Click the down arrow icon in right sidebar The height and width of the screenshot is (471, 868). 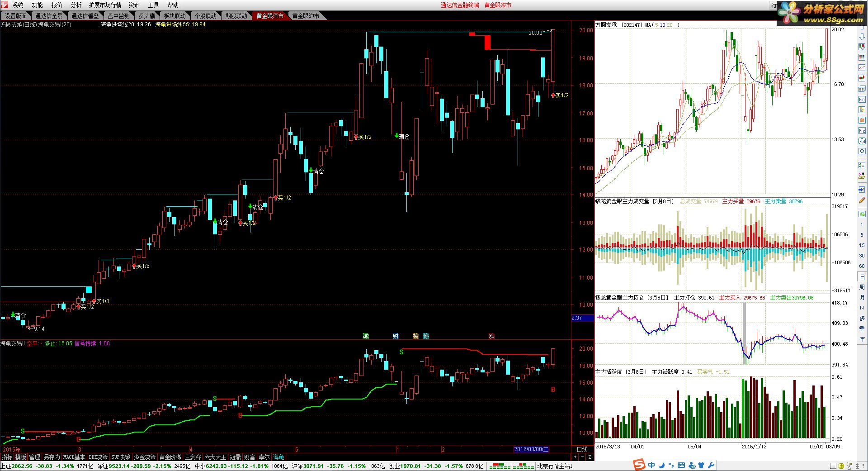(862, 37)
